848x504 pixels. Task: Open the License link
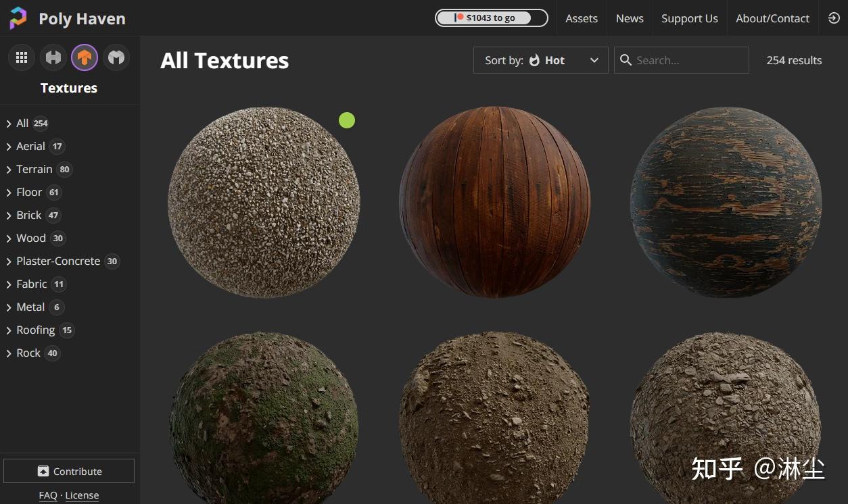coord(82,495)
